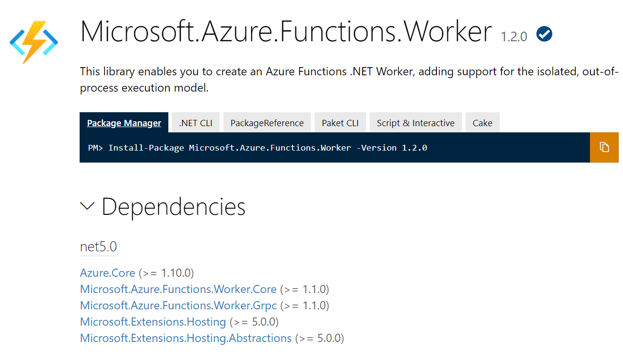623x364 pixels.
Task: Select the Script & Interactive tab
Action: point(415,123)
